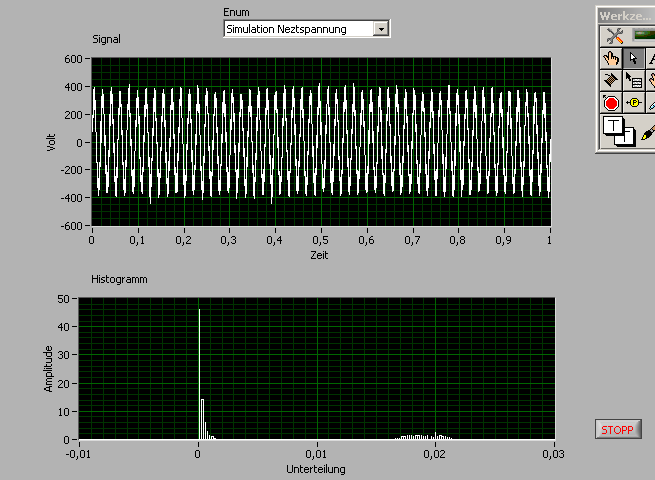
Task: Select the Get Color dropper tool
Action: [x=651, y=103]
